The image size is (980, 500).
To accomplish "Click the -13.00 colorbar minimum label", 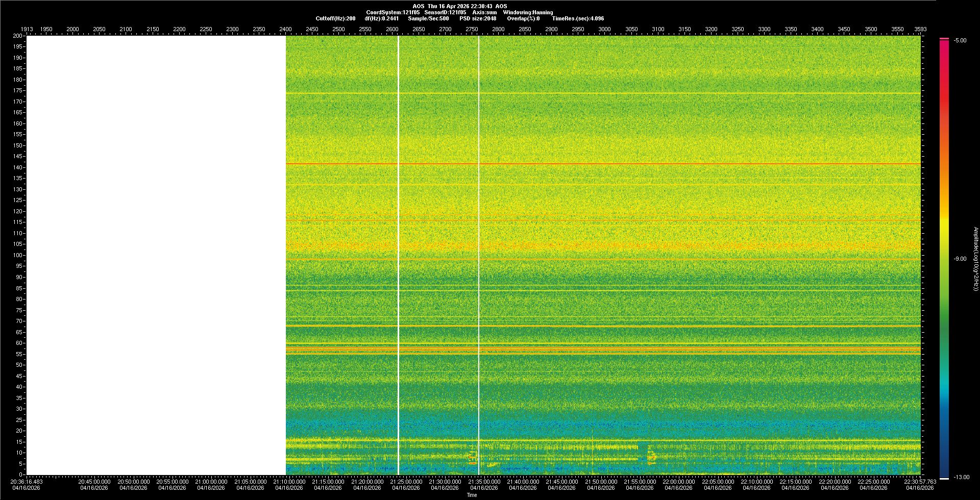I will (961, 477).
